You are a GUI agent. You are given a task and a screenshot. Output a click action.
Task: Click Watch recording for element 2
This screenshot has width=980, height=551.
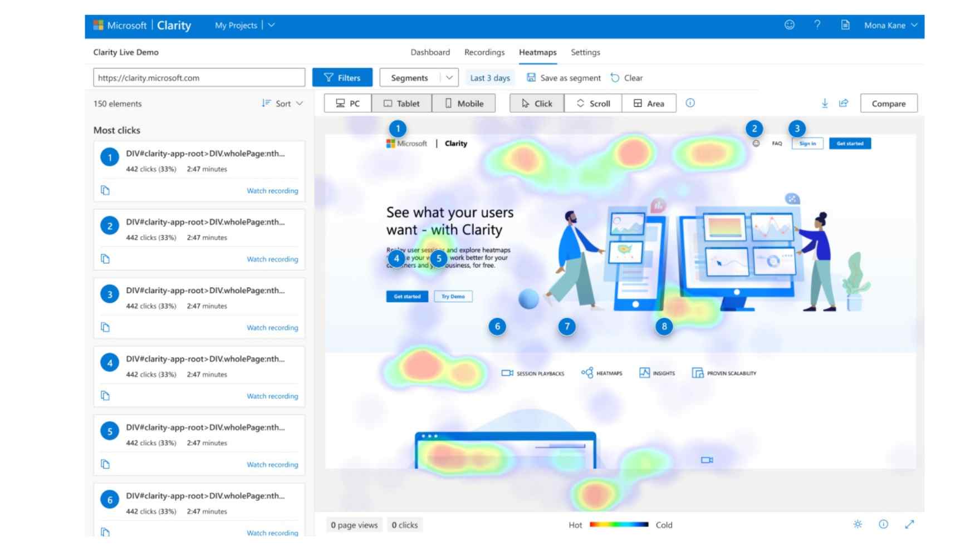click(x=272, y=259)
